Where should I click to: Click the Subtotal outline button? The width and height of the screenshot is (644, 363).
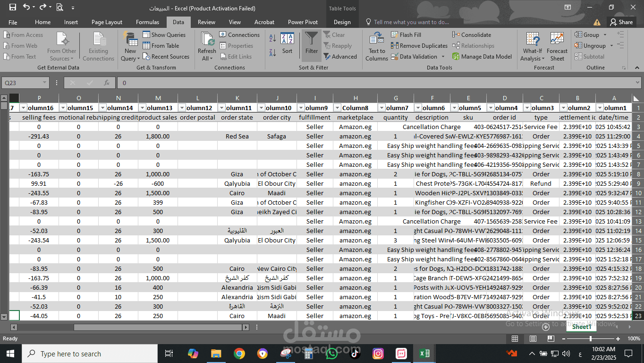589,57
